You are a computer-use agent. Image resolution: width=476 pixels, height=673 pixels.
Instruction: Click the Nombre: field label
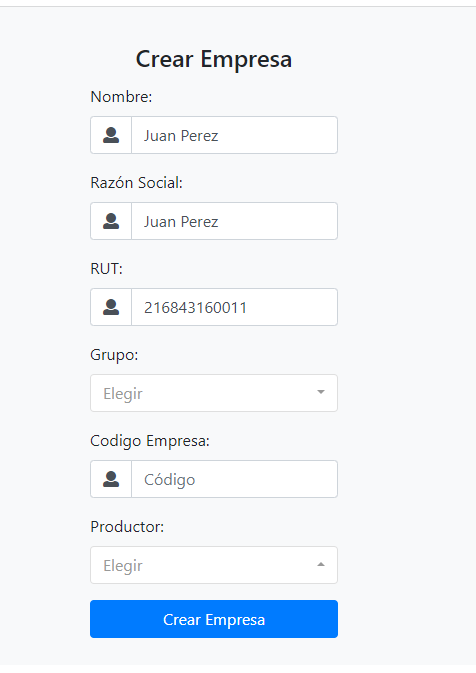click(x=121, y=97)
